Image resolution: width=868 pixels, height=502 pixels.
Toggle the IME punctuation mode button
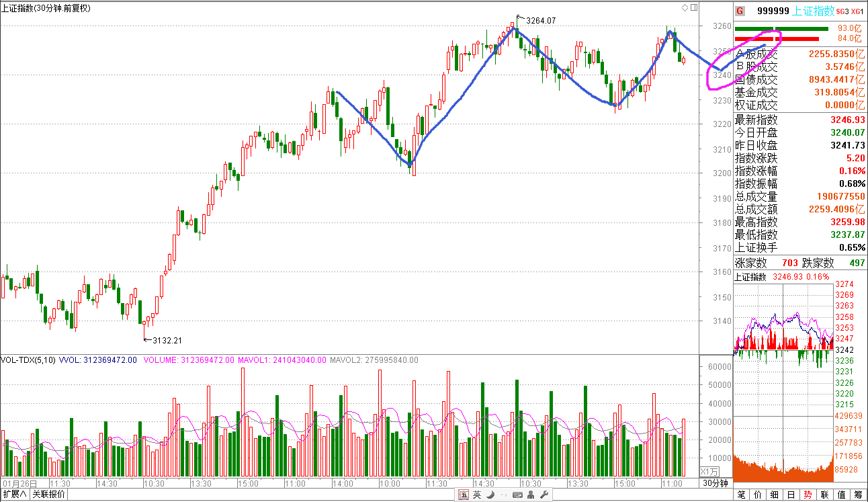click(x=503, y=495)
